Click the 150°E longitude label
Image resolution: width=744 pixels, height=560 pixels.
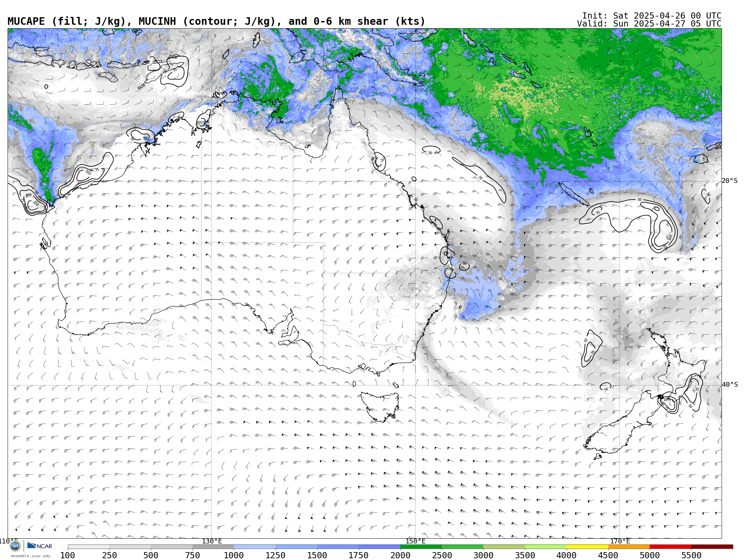click(x=415, y=541)
